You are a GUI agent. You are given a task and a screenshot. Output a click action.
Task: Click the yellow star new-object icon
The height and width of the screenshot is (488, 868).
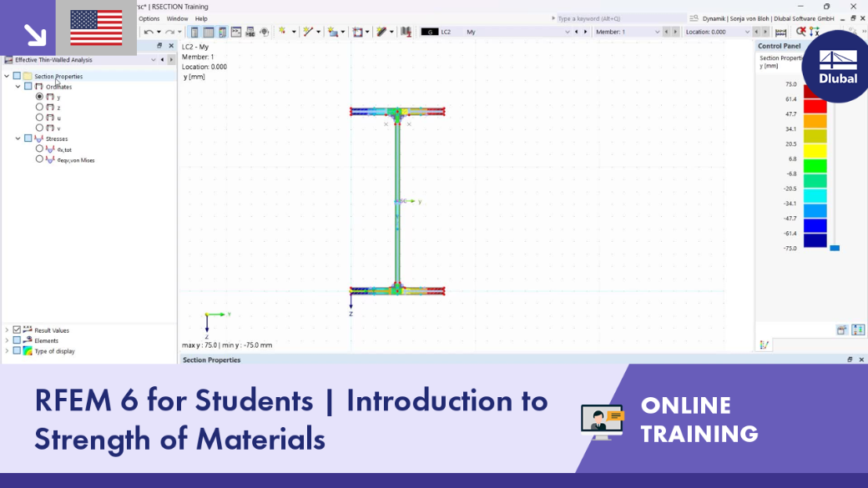click(283, 32)
